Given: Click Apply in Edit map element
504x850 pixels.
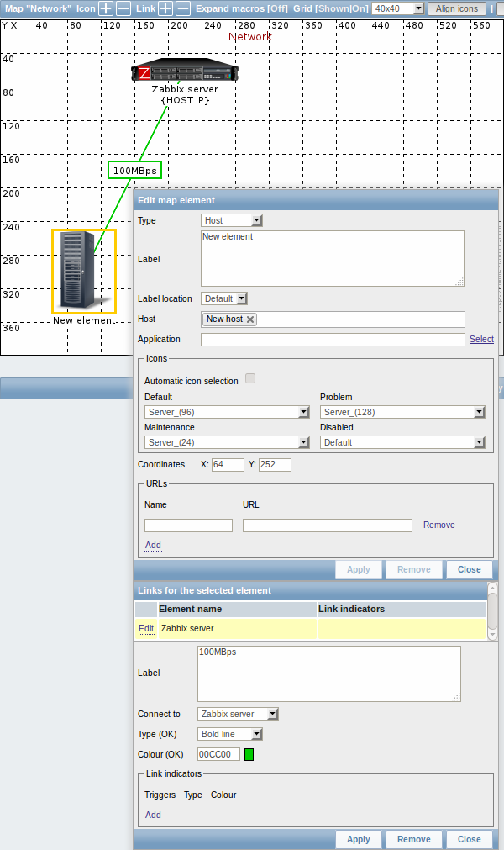Looking at the screenshot, I should [359, 569].
